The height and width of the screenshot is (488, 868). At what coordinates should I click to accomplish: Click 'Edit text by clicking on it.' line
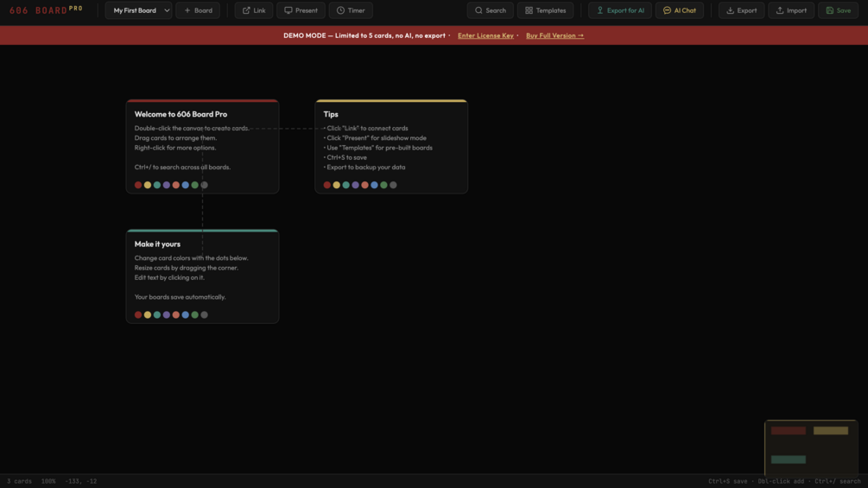point(169,278)
